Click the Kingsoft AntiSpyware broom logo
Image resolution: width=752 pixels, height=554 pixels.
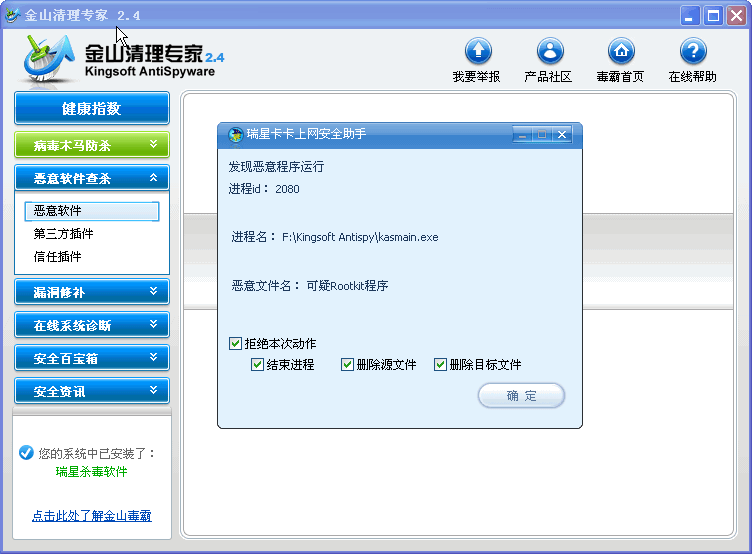[x=48, y=60]
